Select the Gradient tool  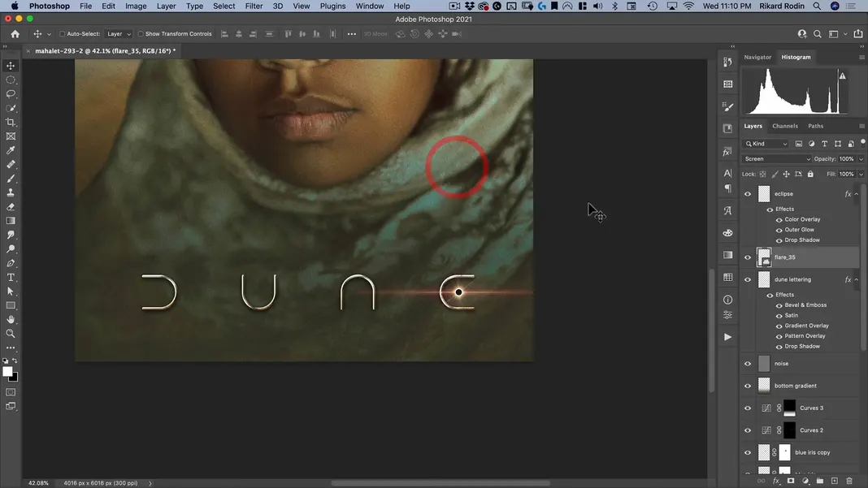pos(11,221)
